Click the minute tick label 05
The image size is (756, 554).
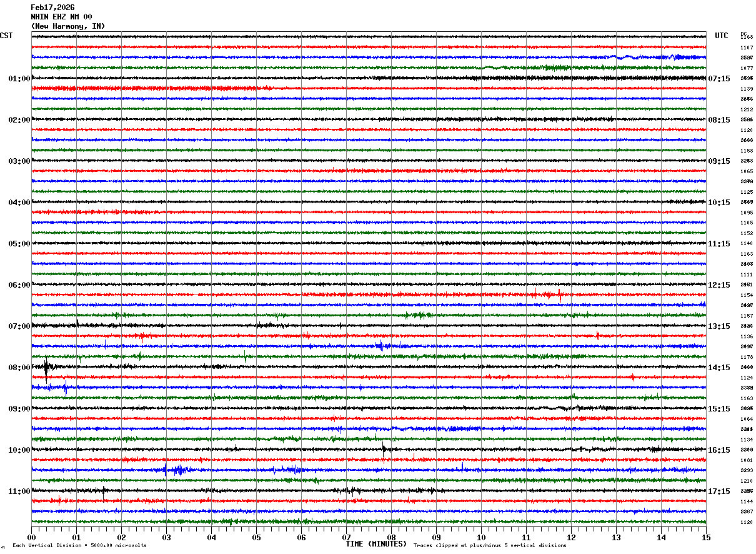[x=256, y=537]
